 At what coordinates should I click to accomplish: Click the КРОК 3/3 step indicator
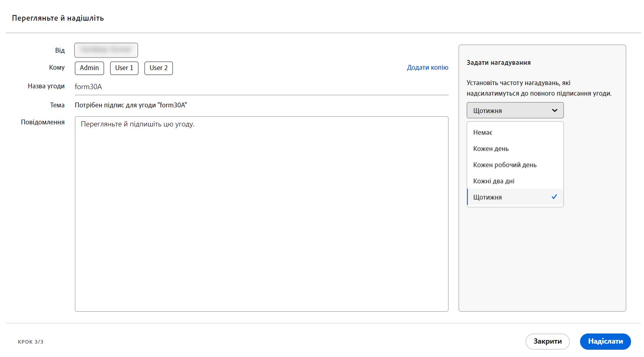tap(31, 342)
